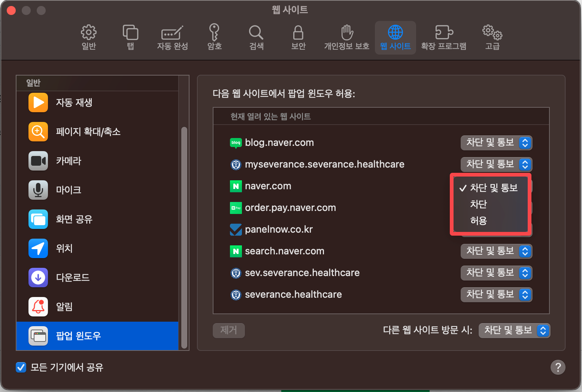Click the sidebar vertical scrollbar
The image size is (582, 392).
tap(184, 238)
